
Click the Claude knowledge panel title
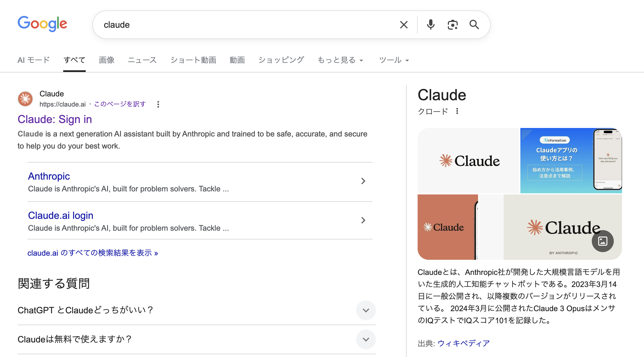442,95
